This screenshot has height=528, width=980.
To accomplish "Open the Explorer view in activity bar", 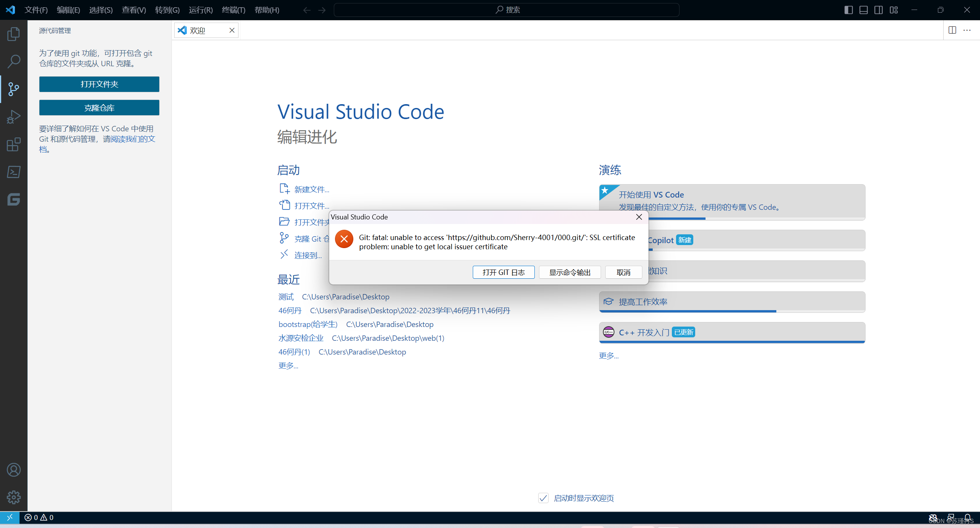I will click(14, 34).
